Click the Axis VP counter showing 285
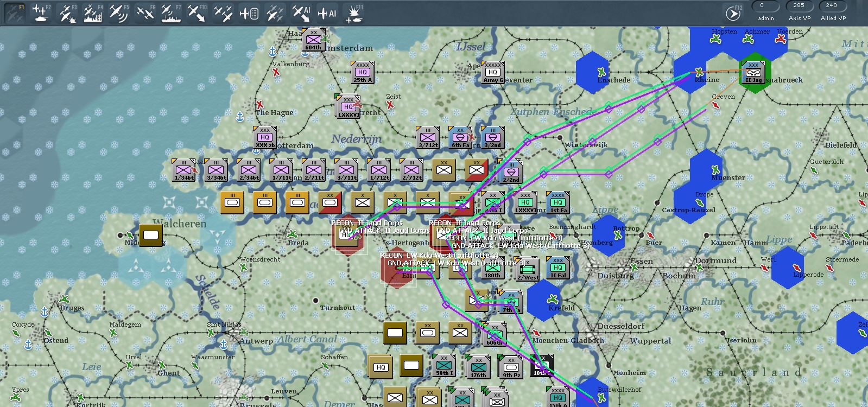868x407 pixels. pyautogui.click(x=799, y=6)
